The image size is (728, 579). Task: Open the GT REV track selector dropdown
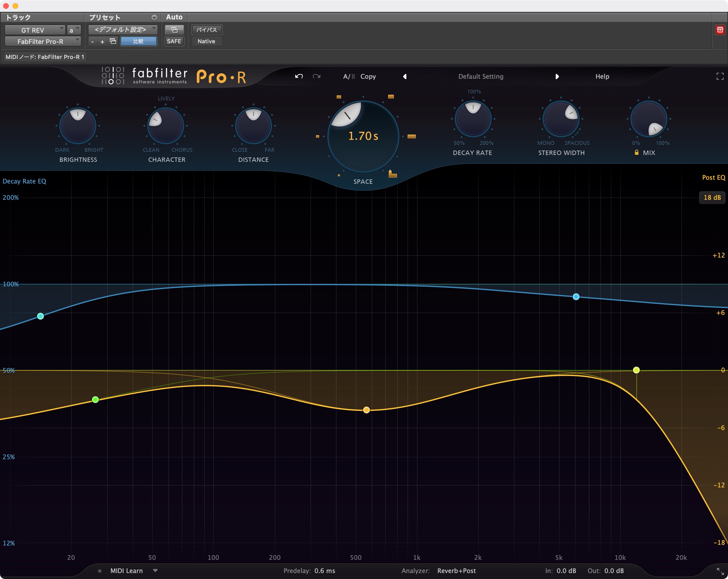point(35,30)
